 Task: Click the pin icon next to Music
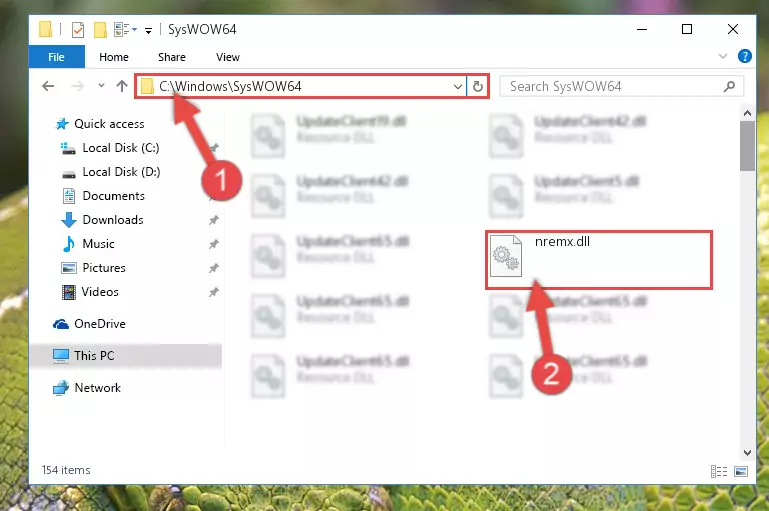point(213,244)
